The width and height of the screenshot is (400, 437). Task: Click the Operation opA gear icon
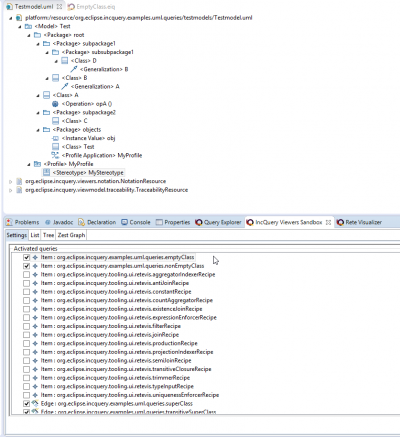55,104
